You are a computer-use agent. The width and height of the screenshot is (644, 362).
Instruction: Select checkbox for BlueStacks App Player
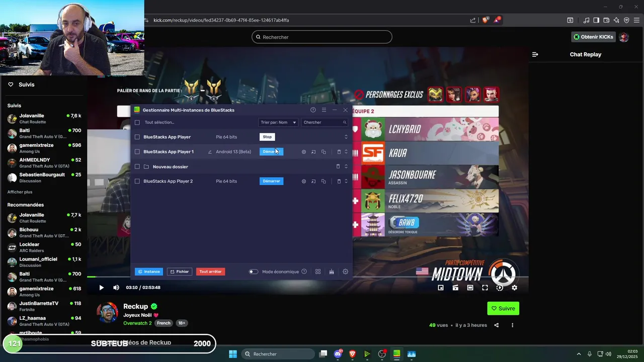coord(137,137)
